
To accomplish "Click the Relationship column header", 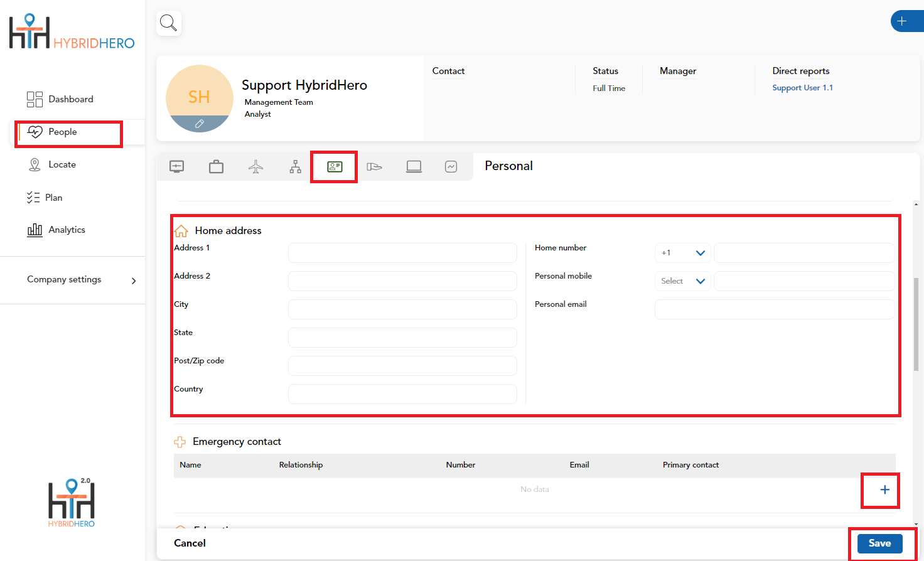I will pos(301,465).
